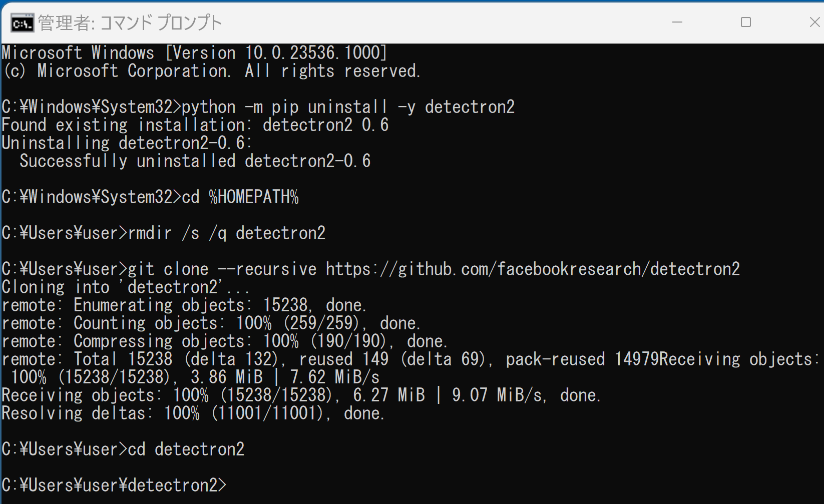
Task: Click the Microsoft Corporation copyright line
Action: 210,71
